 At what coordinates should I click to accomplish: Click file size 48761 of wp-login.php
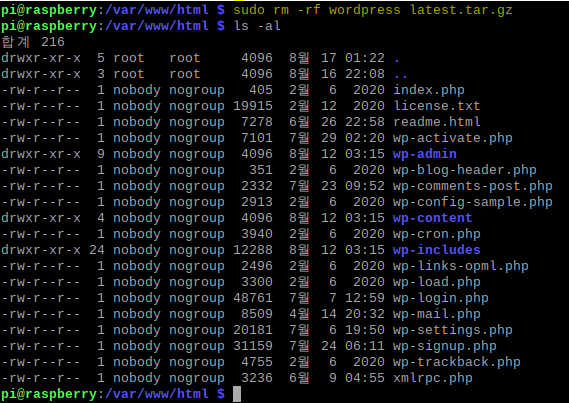(x=253, y=298)
